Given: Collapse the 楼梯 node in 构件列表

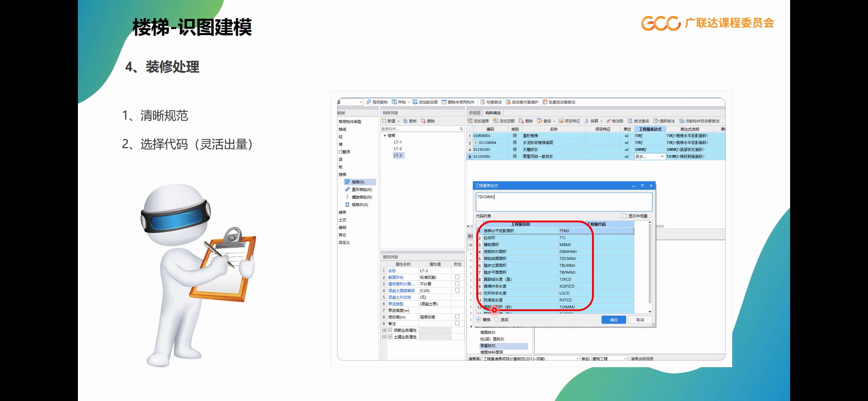Looking at the screenshot, I should (x=385, y=136).
